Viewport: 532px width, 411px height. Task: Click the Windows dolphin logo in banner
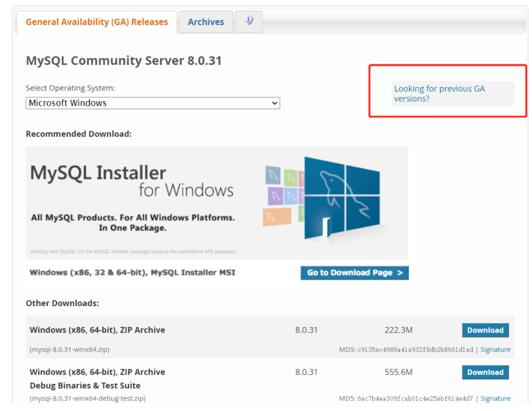(342, 196)
